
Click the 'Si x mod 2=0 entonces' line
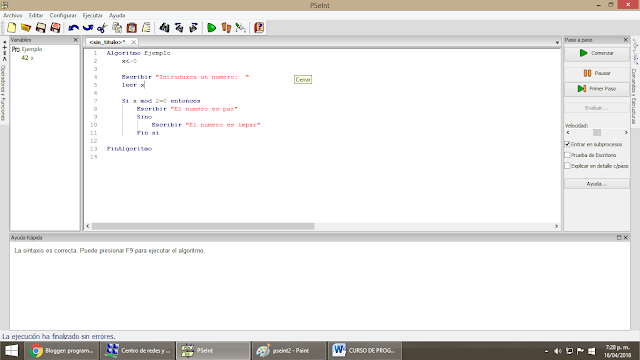click(x=161, y=101)
